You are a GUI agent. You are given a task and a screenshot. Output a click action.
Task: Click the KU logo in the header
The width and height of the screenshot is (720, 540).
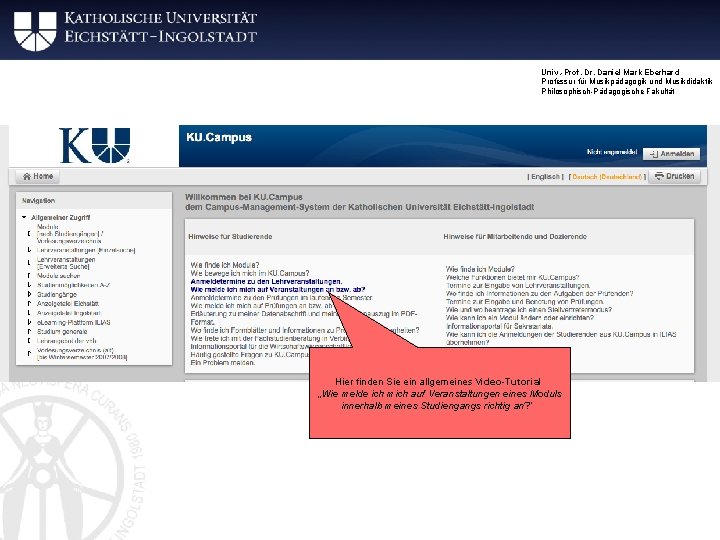point(95,146)
